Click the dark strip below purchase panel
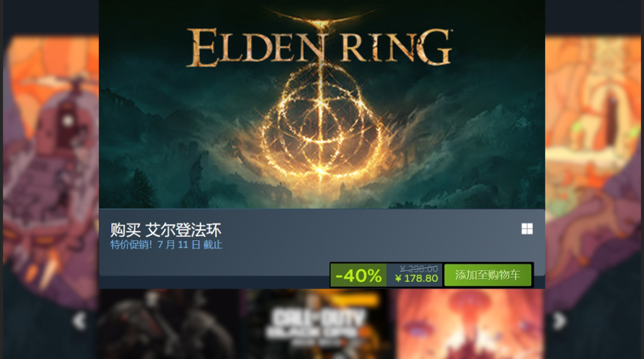This screenshot has width=644, height=359. (214, 282)
